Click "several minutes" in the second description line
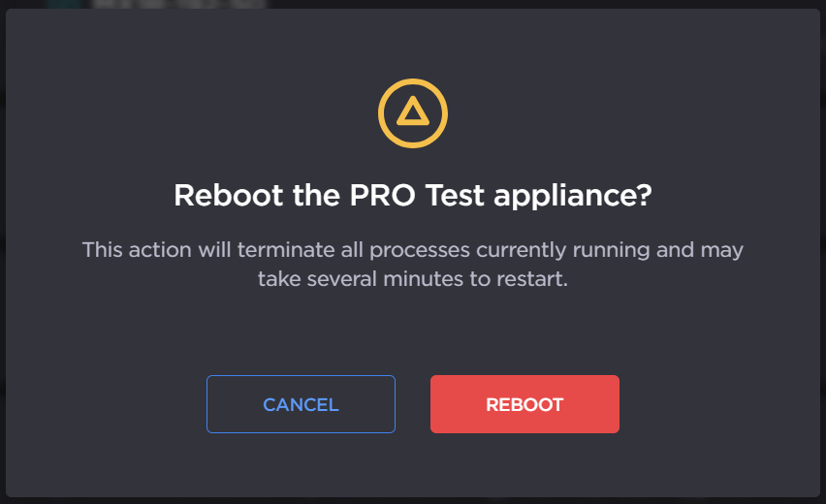The image size is (826, 504). pyautogui.click(x=365, y=279)
